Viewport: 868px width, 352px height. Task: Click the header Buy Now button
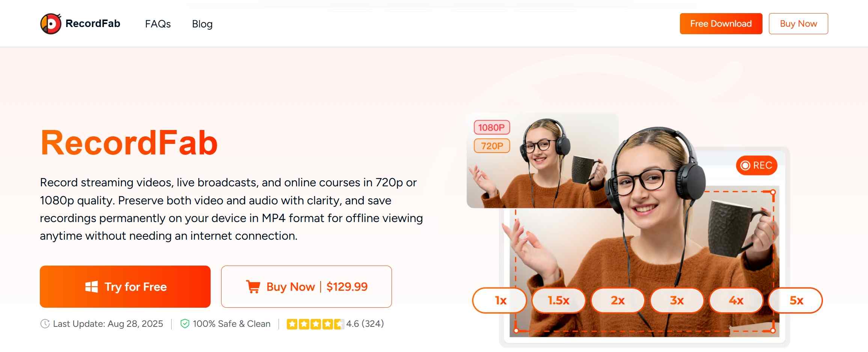[798, 24]
